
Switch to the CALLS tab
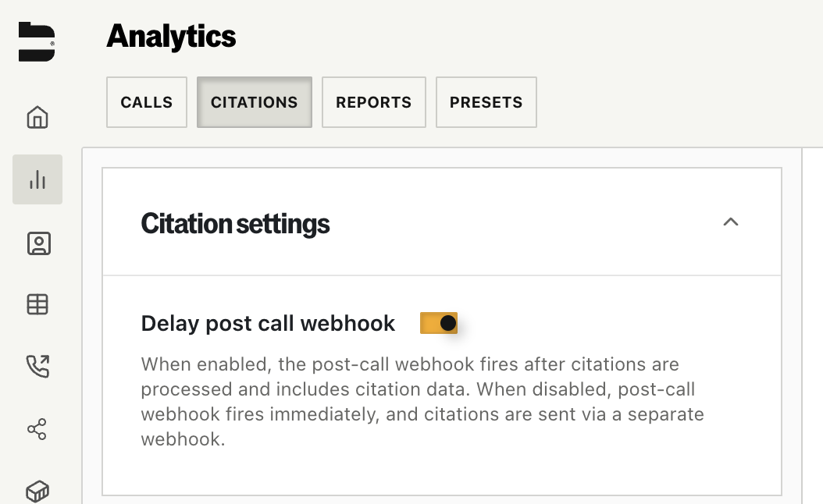click(x=146, y=102)
